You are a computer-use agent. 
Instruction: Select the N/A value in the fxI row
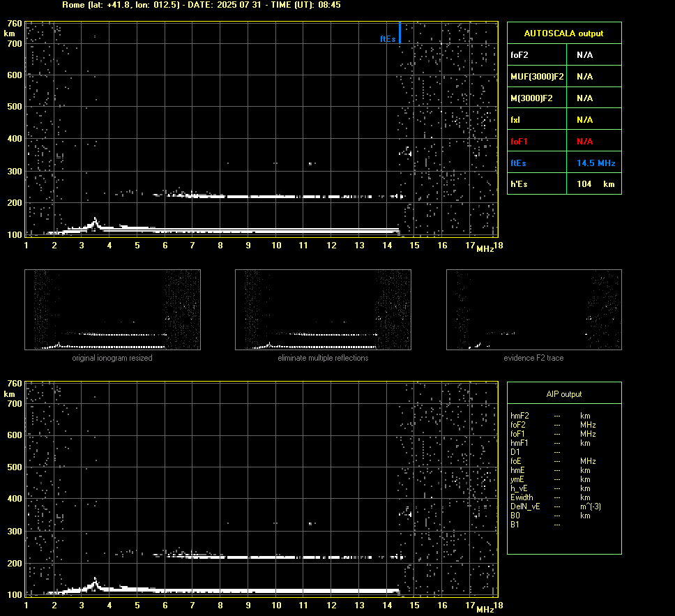click(584, 120)
